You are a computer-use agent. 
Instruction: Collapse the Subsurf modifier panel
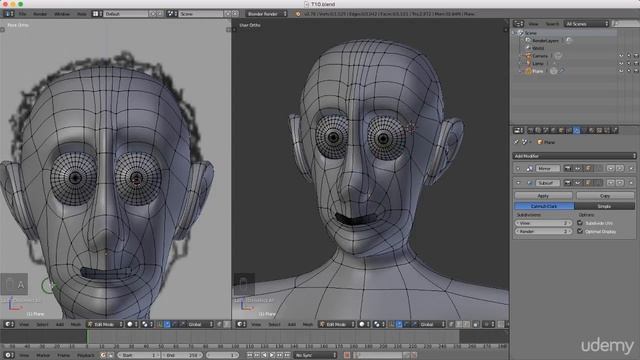518,182
